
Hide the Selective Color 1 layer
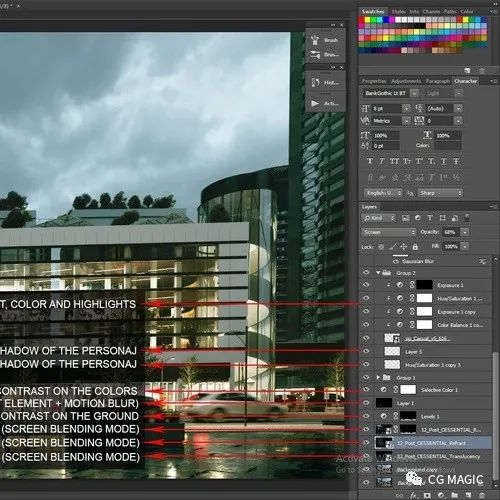366,390
